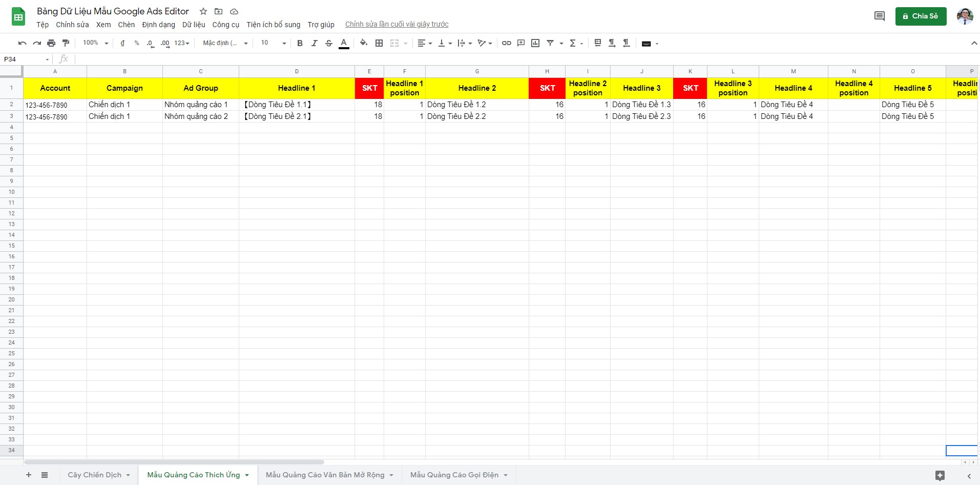Toggle bold formatting
The height and width of the screenshot is (485, 980).
tap(300, 43)
